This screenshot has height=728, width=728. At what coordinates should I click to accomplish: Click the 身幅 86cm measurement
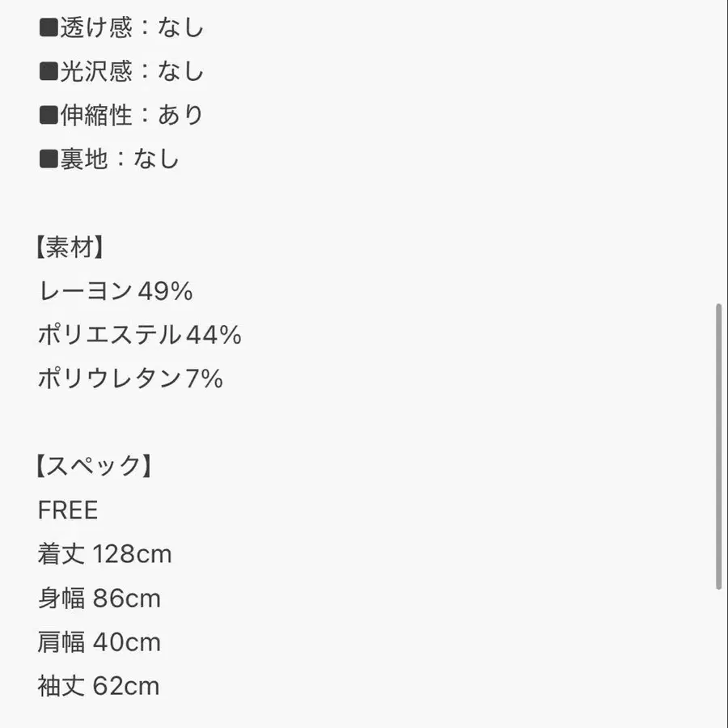(x=99, y=599)
